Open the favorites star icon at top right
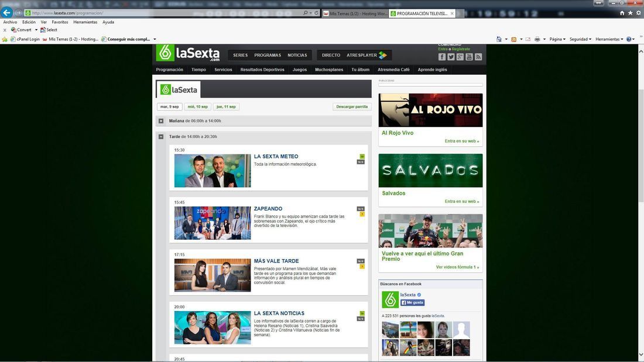This screenshot has height=362, width=644. point(630,13)
